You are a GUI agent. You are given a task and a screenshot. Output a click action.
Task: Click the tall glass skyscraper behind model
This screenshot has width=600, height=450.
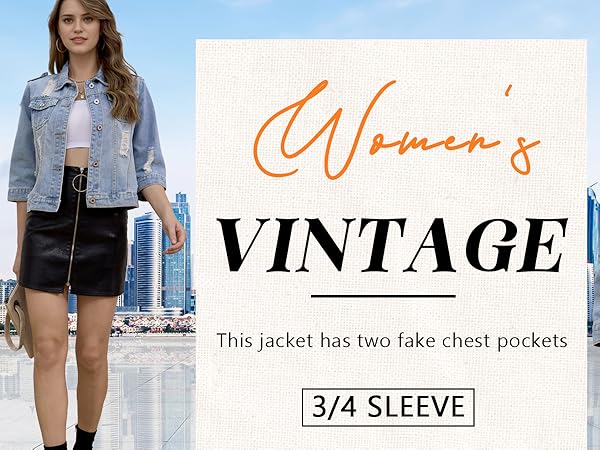click(x=176, y=254)
